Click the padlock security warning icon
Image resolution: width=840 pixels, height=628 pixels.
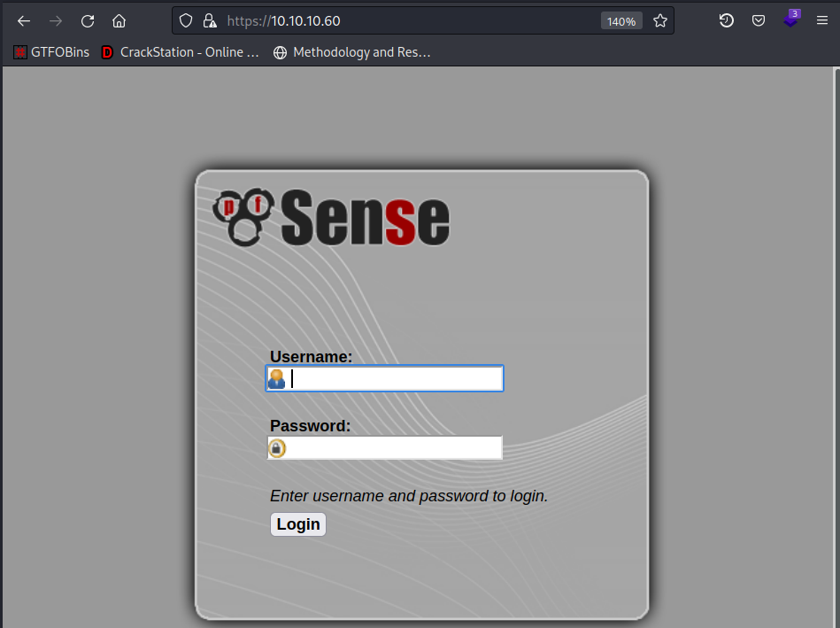pyautogui.click(x=210, y=21)
